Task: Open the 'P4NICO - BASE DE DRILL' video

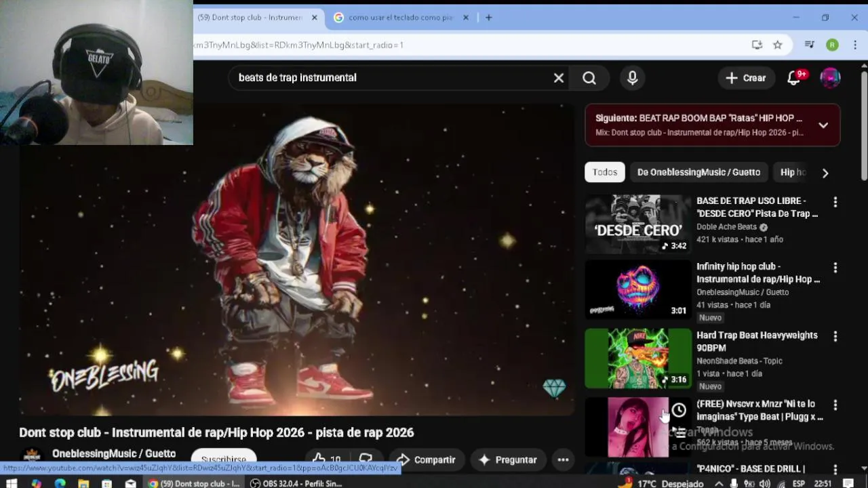Action: 751,468
